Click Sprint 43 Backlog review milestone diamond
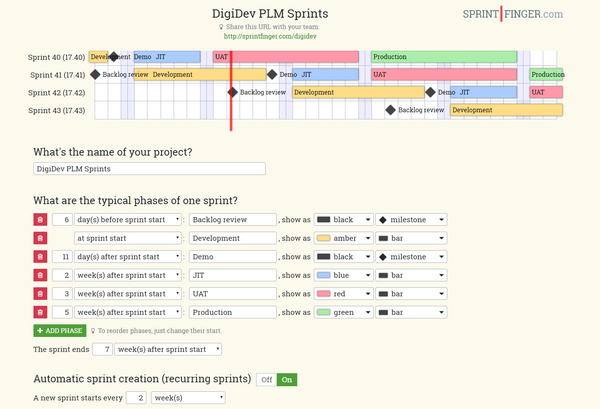Image resolution: width=600 pixels, height=409 pixels. point(390,110)
